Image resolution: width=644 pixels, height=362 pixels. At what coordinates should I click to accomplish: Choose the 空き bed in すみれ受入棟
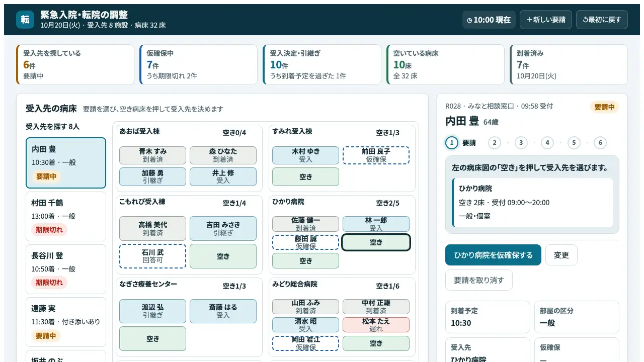tap(306, 176)
